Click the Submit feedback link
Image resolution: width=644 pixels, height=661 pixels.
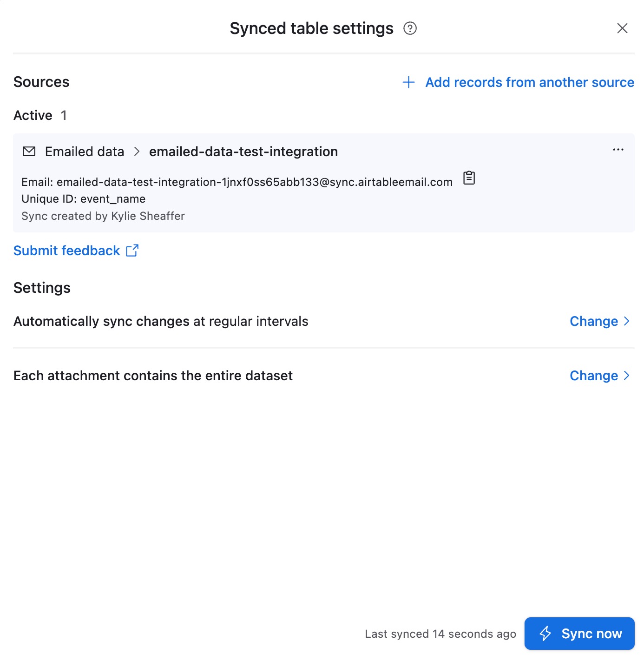point(67,251)
